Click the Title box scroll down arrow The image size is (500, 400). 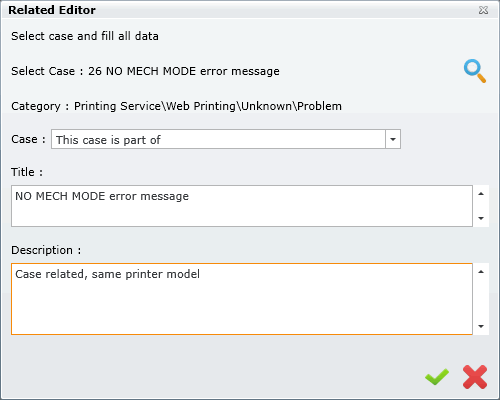point(481,218)
